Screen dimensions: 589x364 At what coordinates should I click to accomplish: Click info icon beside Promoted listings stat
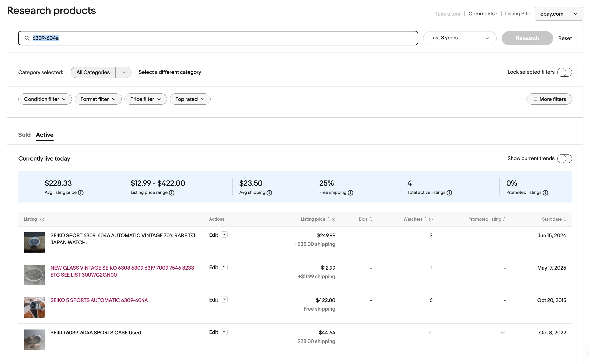(x=545, y=192)
